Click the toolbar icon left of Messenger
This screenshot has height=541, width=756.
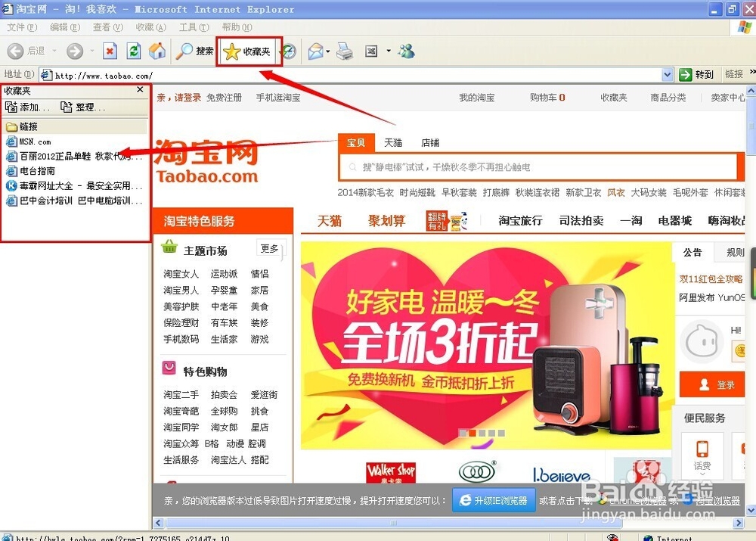(371, 51)
